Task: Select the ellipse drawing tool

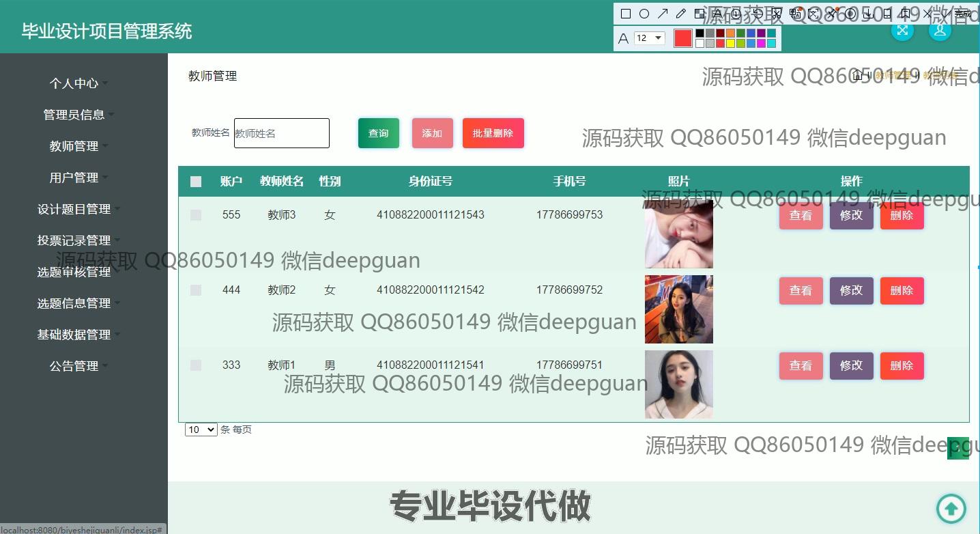Action: (644, 14)
